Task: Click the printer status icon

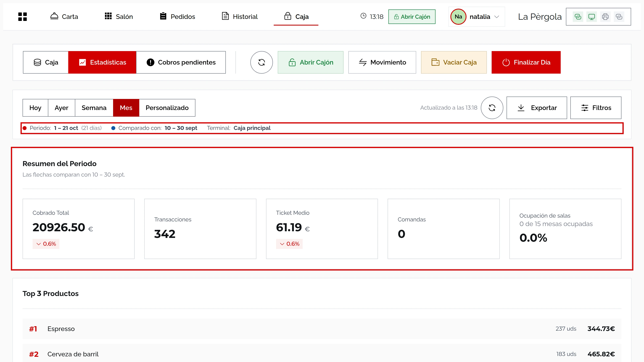Action: [605, 17]
